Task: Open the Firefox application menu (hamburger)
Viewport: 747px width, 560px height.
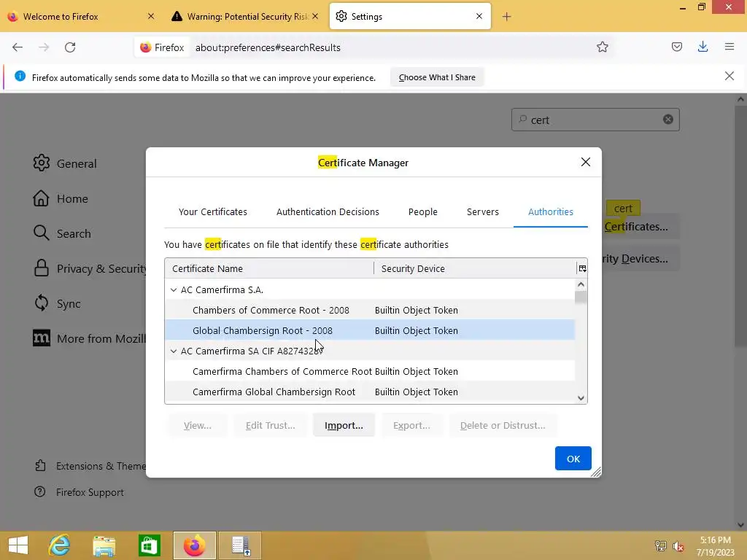Action: pyautogui.click(x=729, y=47)
